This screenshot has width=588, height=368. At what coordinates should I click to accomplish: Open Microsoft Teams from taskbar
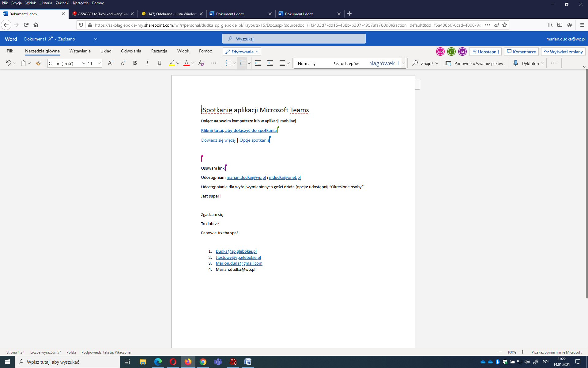218,362
